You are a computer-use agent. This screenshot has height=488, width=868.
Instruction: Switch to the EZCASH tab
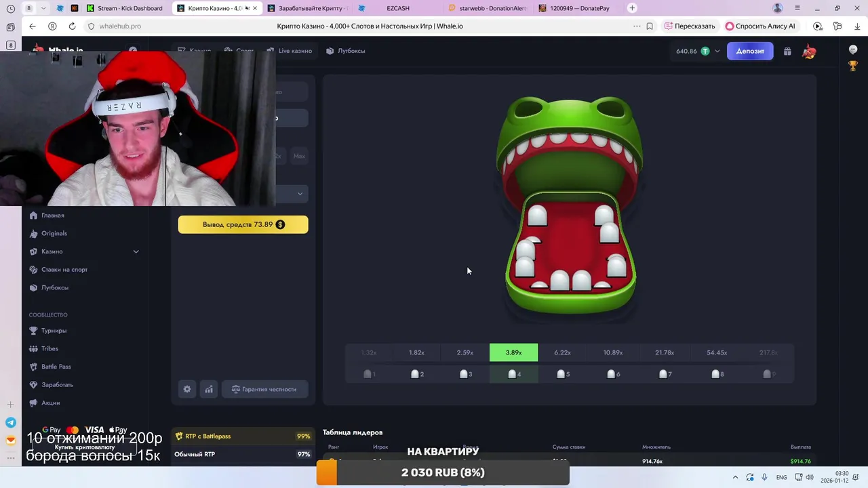pos(398,8)
